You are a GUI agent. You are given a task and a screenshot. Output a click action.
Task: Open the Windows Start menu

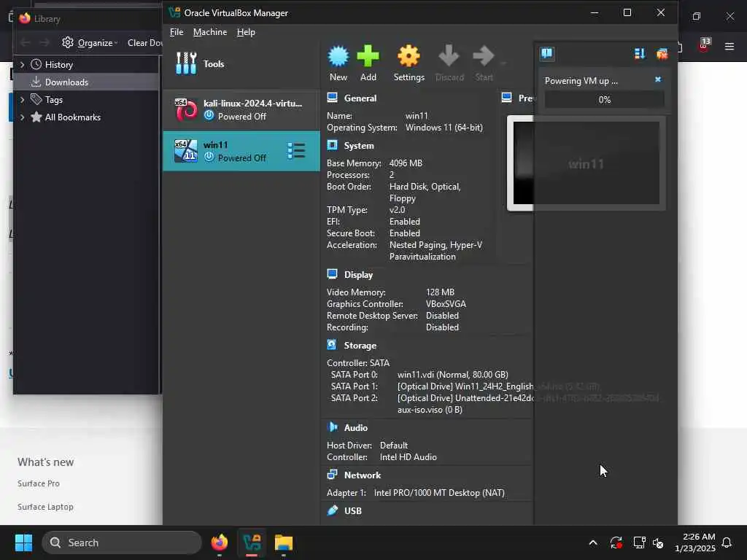[x=23, y=542]
